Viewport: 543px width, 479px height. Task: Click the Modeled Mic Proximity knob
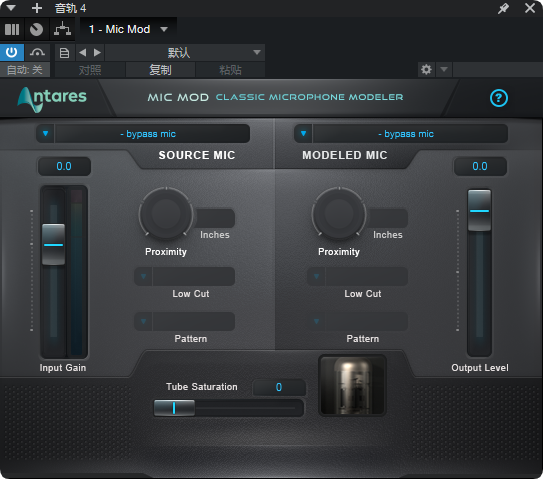tap(339, 214)
